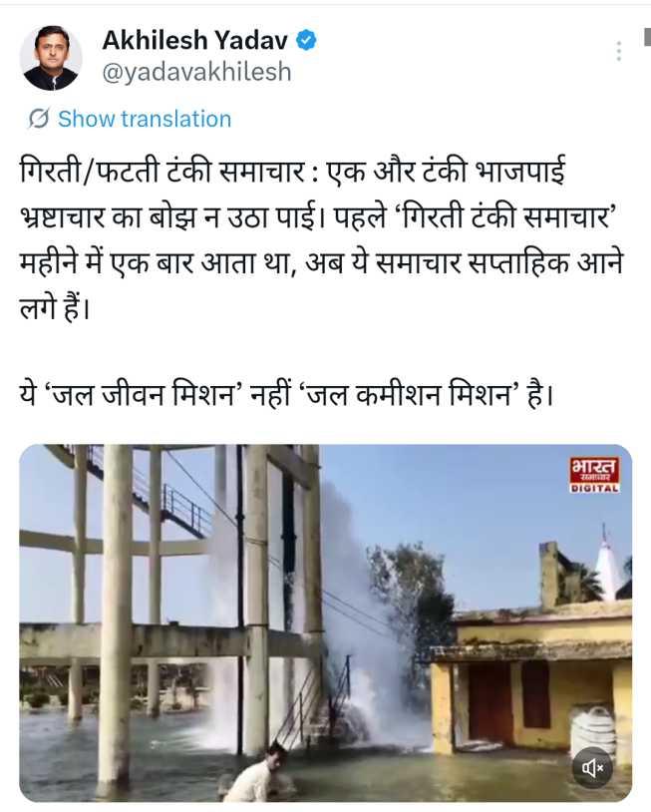Click the tweet's opening phrase गिरती/फटती टंकी समाचार
651x812 pixels.
coord(162,171)
